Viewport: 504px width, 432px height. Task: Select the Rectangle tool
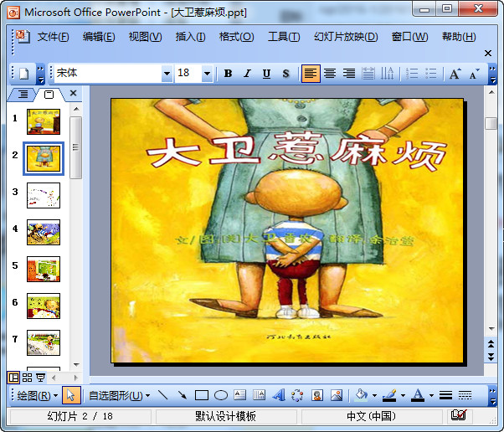(202, 395)
